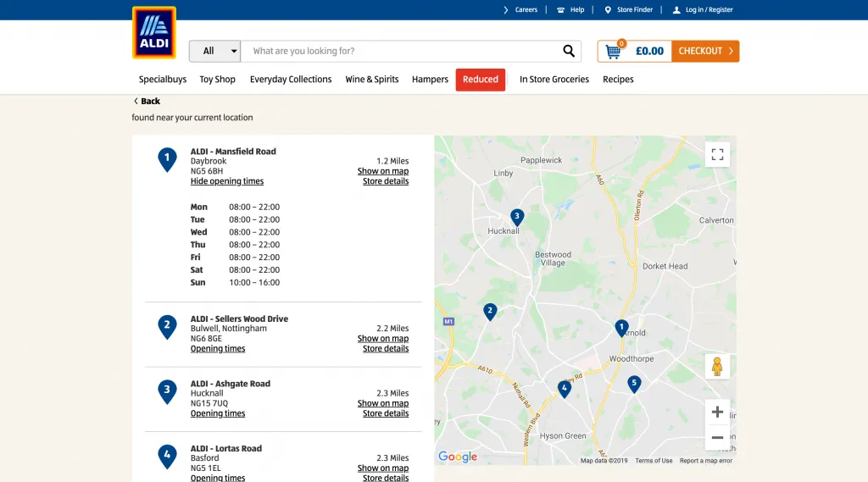
Task: Open the Toy Shop menu
Action: click(218, 79)
